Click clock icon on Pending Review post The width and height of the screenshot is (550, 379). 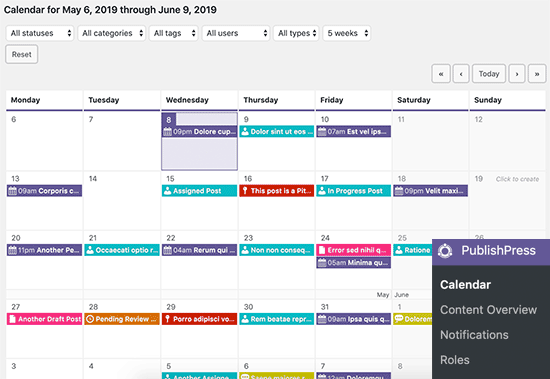coord(90,319)
